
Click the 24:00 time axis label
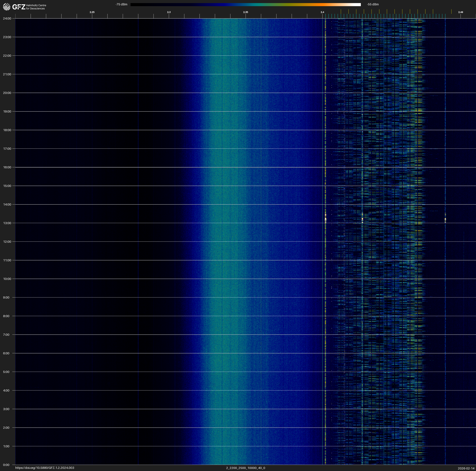click(x=7, y=18)
